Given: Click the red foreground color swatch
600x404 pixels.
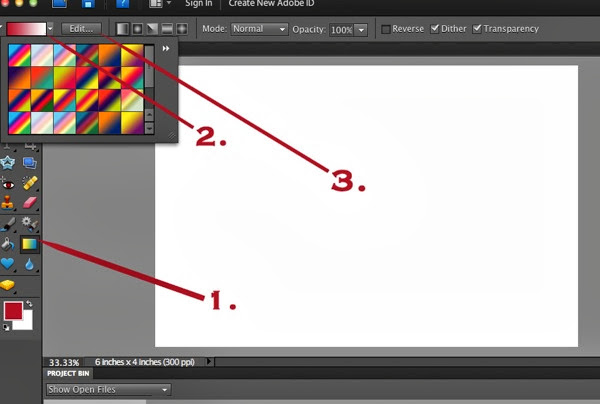Looking at the screenshot, I should point(13,311).
